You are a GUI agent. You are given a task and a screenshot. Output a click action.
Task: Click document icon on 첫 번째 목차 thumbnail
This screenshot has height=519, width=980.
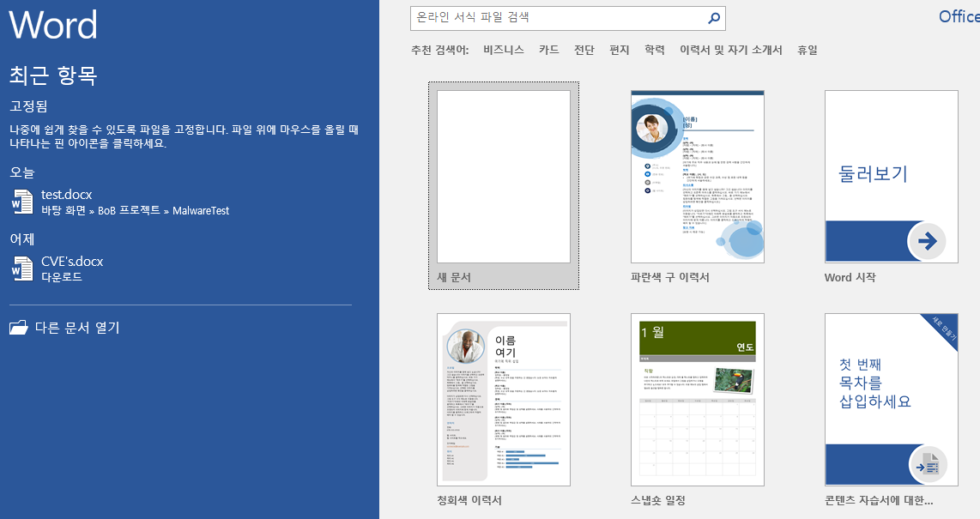coord(928,465)
